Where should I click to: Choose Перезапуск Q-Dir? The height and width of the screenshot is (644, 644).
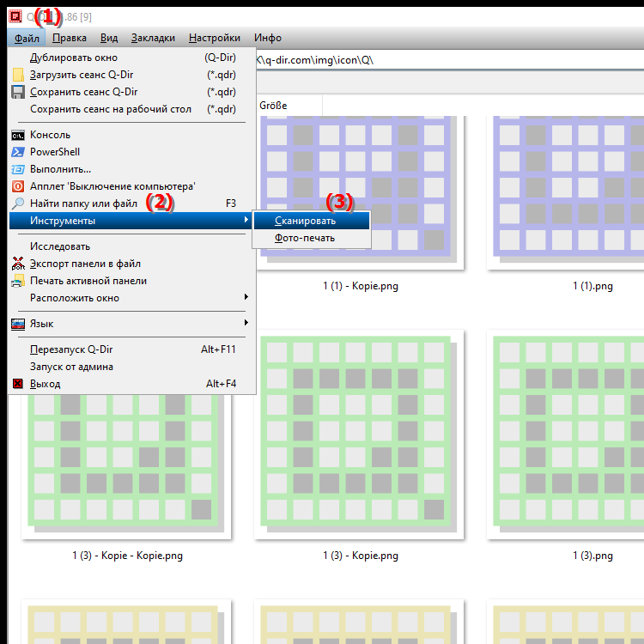click(132, 349)
